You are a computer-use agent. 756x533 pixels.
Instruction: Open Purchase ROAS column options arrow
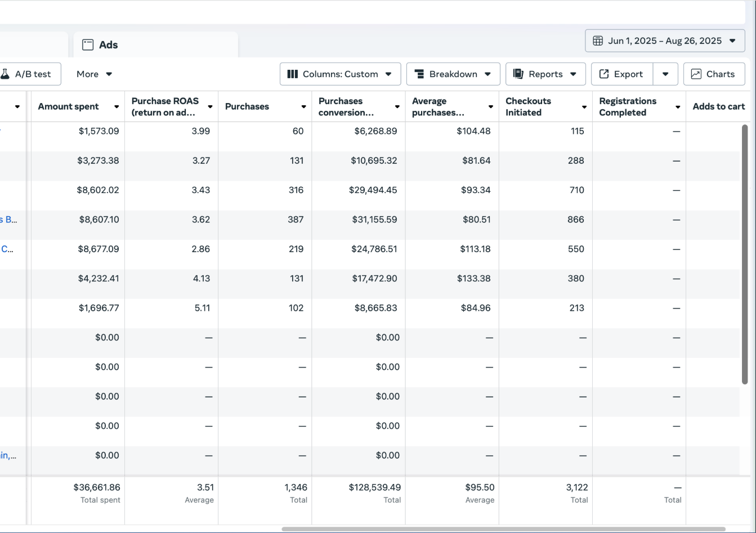tap(210, 107)
